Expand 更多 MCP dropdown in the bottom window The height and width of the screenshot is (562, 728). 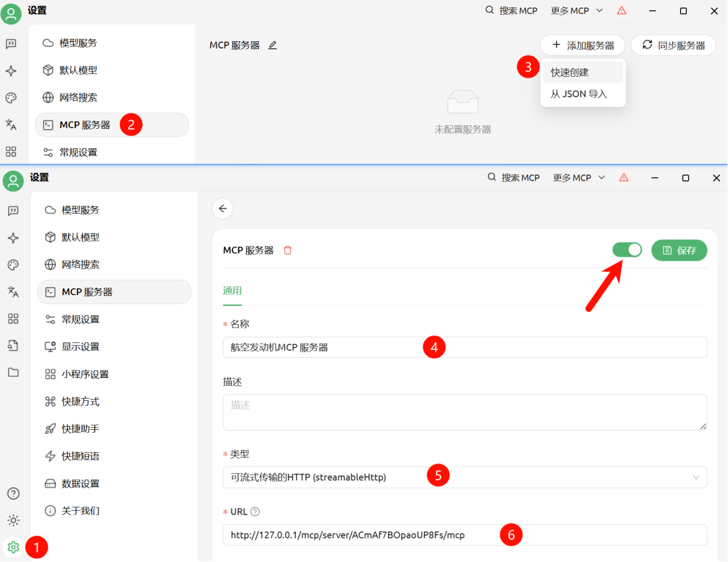[579, 177]
